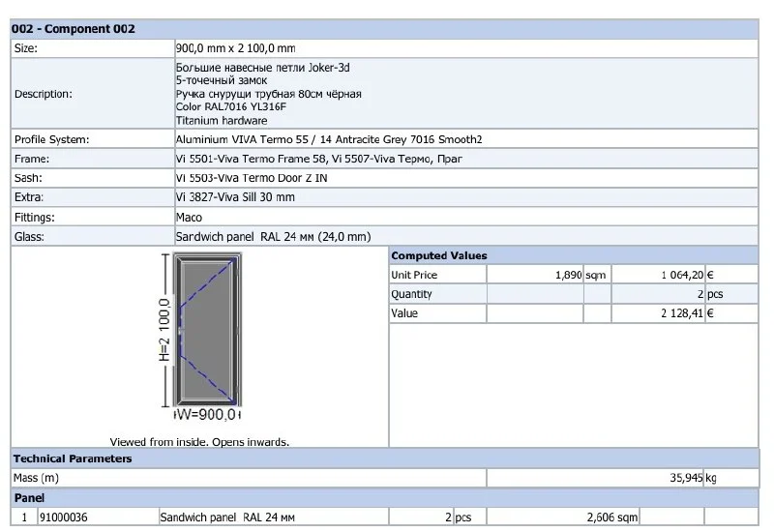Click the W=900,0 width dimension label
774x532 pixels.
(x=206, y=415)
